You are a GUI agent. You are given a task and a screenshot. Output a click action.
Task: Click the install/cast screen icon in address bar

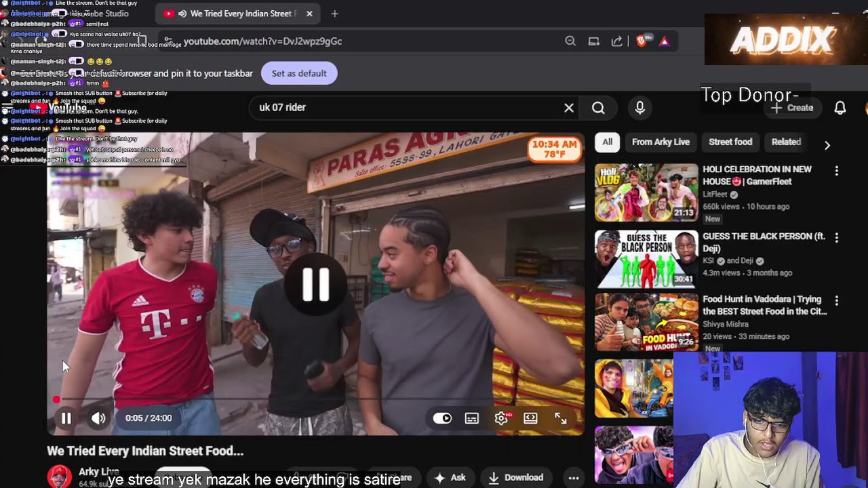pyautogui.click(x=594, y=41)
